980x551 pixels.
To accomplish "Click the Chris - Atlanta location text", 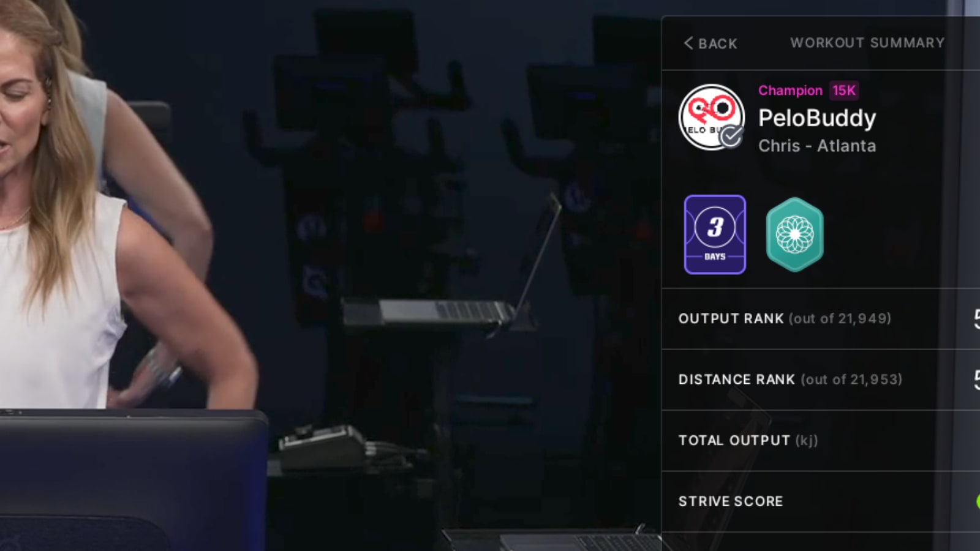I will pyautogui.click(x=817, y=146).
